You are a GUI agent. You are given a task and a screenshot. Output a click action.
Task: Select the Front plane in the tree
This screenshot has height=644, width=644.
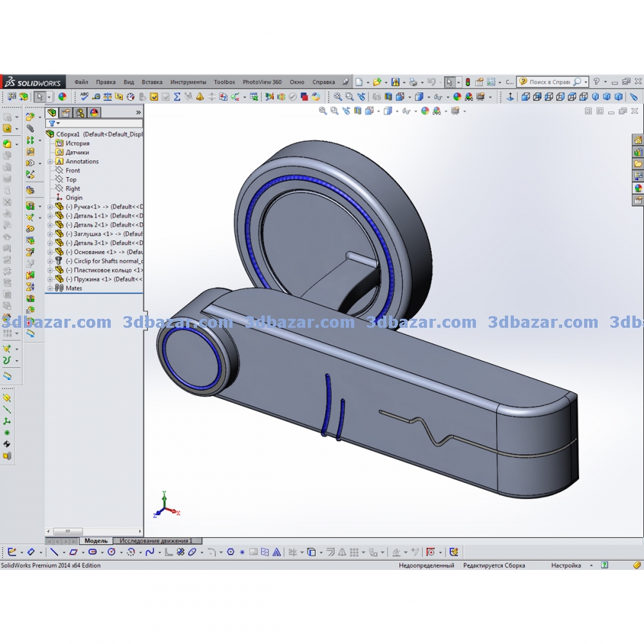click(73, 171)
